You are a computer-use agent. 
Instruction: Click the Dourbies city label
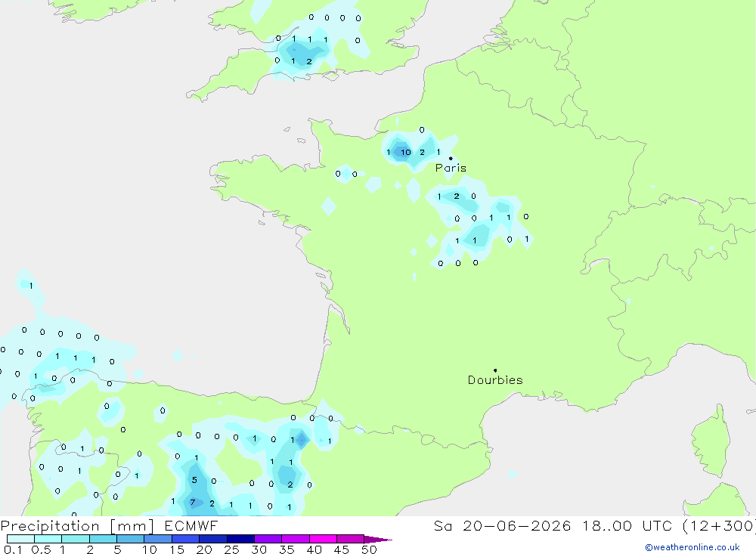pos(495,380)
